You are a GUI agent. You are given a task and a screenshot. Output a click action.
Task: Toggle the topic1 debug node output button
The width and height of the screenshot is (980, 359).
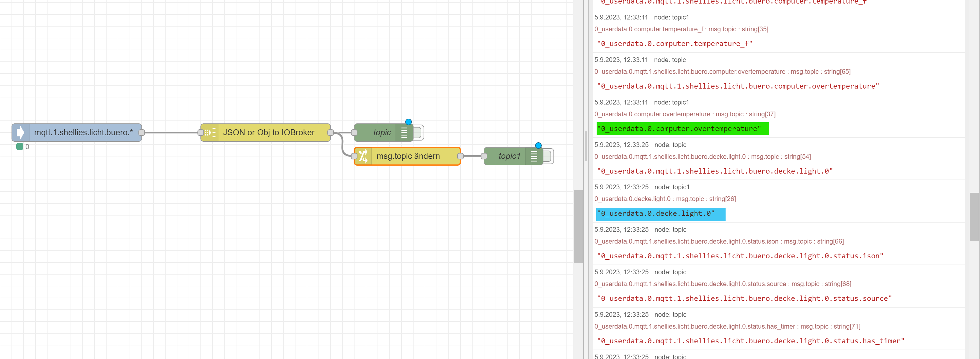pyautogui.click(x=548, y=156)
